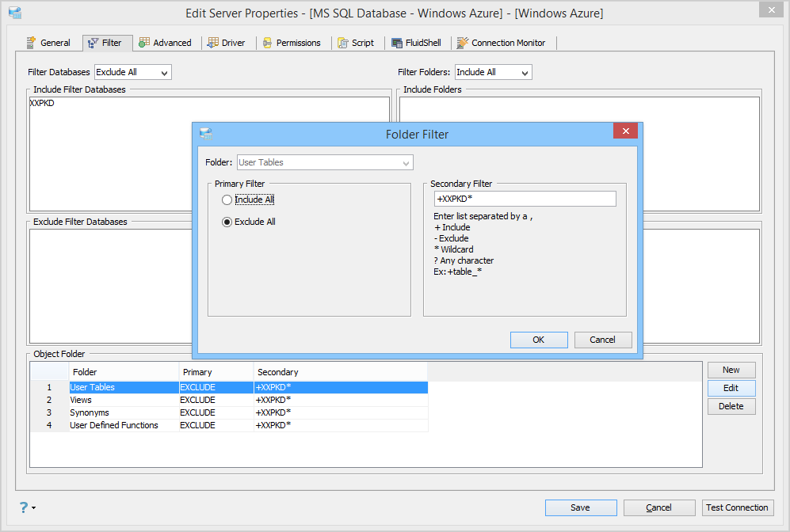Expand the Folder combo box showing User Tables
The width and height of the screenshot is (790, 532).
pos(325,162)
